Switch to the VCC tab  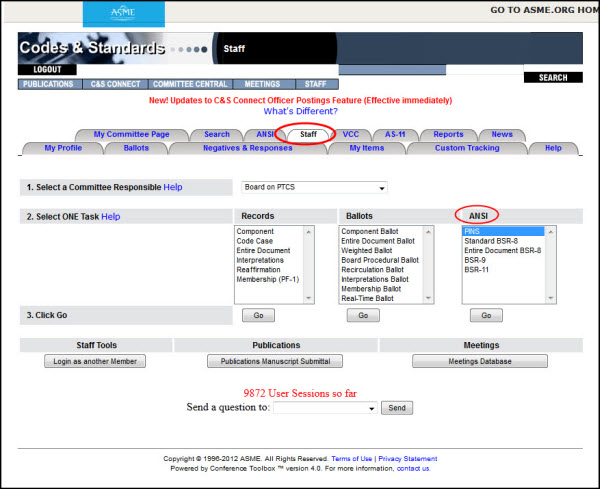pyautogui.click(x=351, y=134)
